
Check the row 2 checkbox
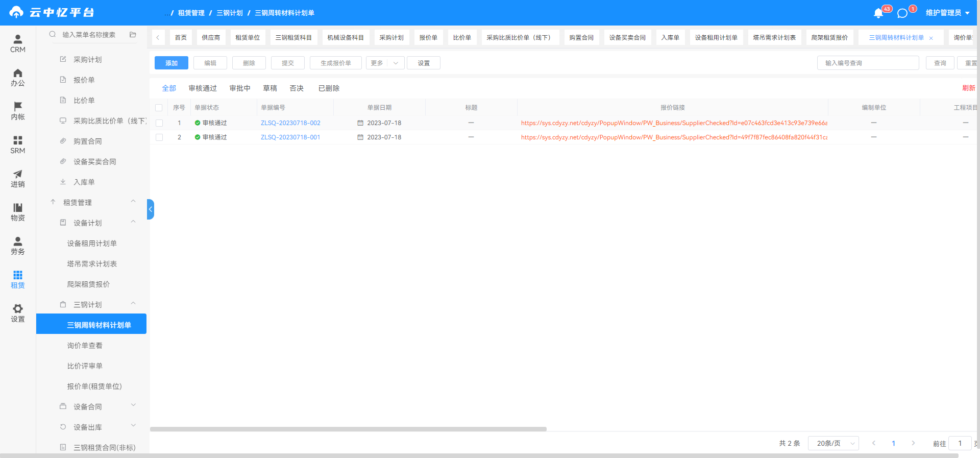(x=159, y=137)
